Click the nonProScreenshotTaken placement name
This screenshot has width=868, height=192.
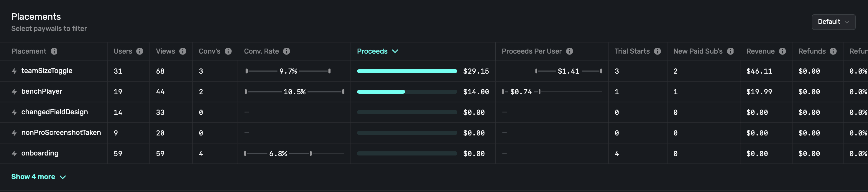pyautogui.click(x=61, y=133)
